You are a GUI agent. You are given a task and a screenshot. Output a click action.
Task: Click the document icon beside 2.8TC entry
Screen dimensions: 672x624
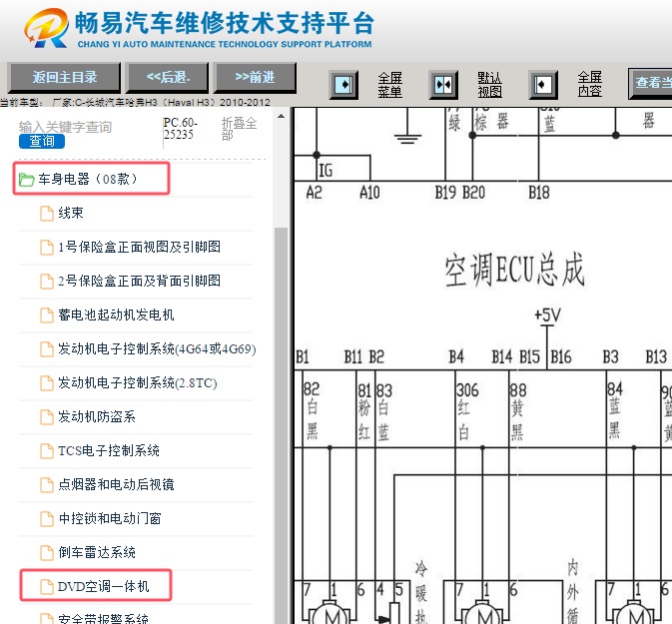click(47, 383)
